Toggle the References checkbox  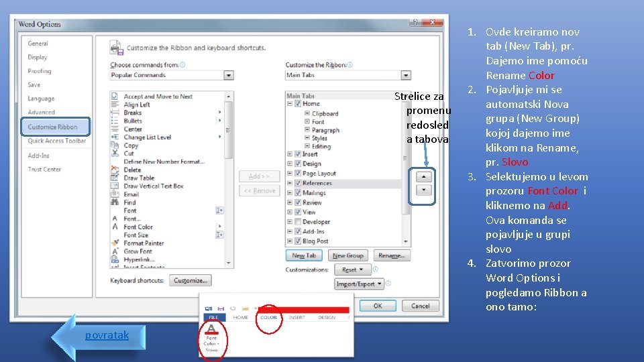coord(298,183)
